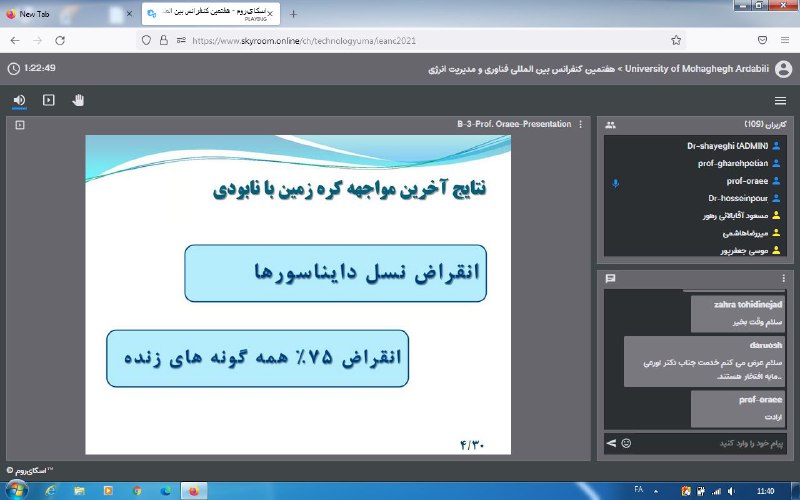Viewport: 800px width, 500px height.
Task: Open the media playback panel icon
Action: [48, 100]
